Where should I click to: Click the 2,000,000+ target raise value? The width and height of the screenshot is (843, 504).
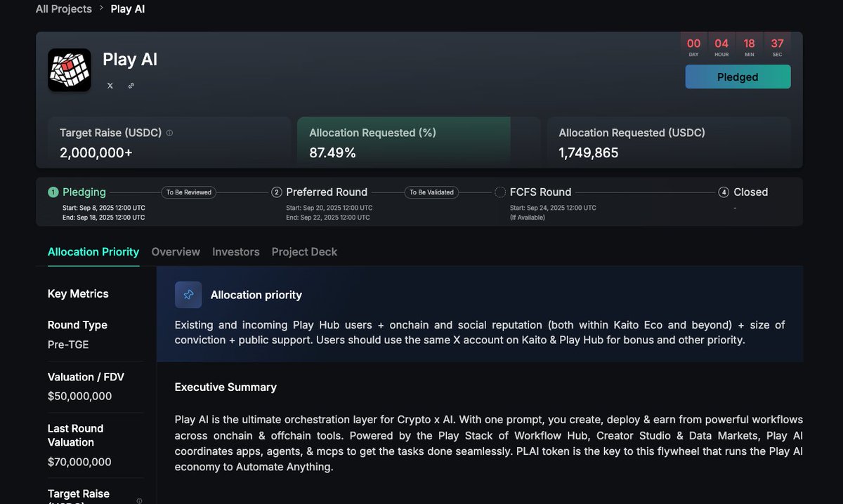[96, 152]
